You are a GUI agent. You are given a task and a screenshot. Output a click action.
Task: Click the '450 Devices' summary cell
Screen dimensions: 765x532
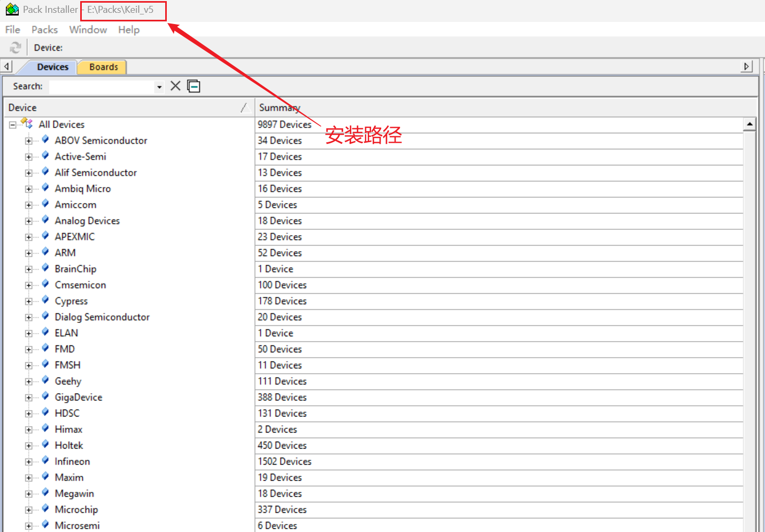(x=282, y=445)
